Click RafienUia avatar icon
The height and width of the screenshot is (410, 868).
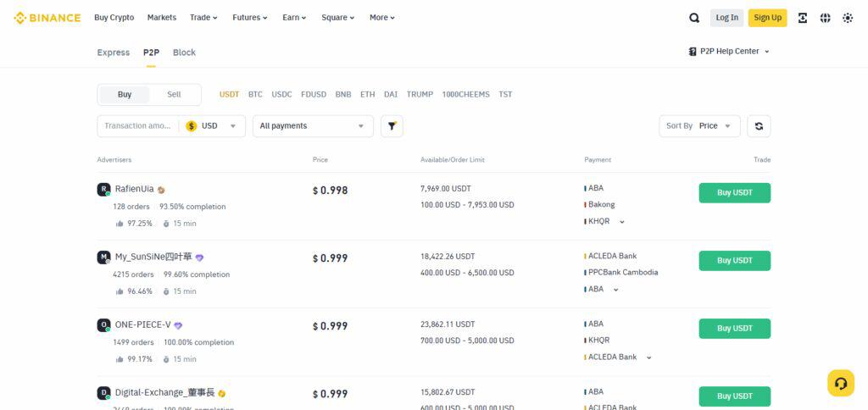coord(103,190)
